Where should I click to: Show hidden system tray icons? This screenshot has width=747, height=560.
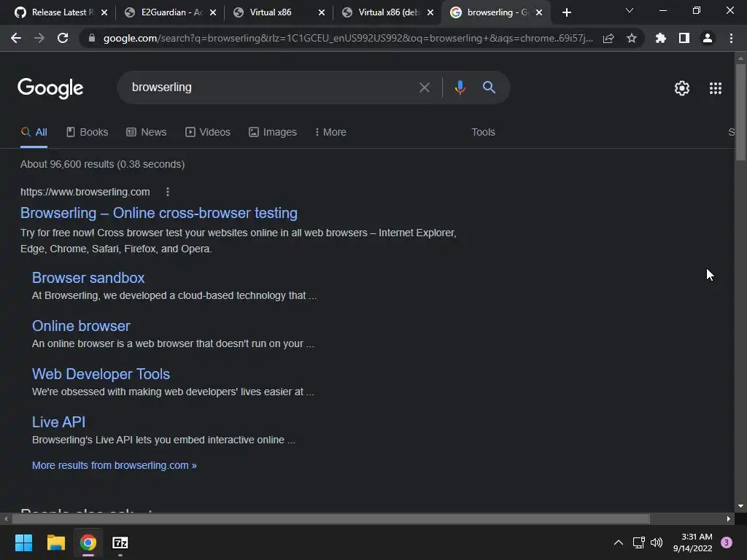[x=619, y=542]
